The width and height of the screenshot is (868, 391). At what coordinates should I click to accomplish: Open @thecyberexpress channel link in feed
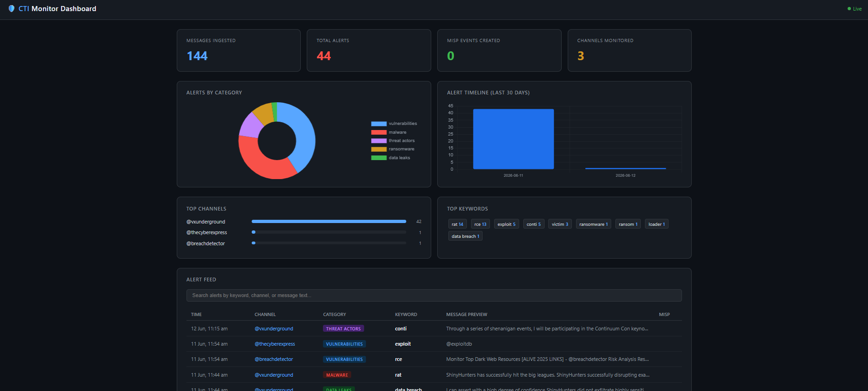[275, 344]
